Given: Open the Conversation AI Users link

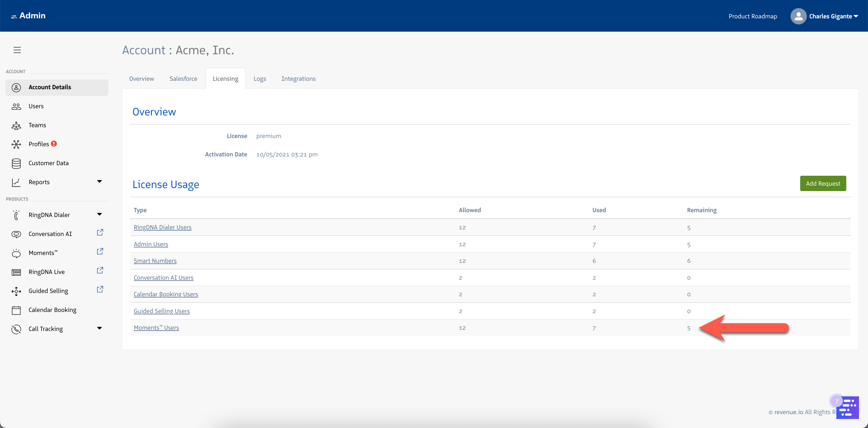Looking at the screenshot, I should pos(163,277).
